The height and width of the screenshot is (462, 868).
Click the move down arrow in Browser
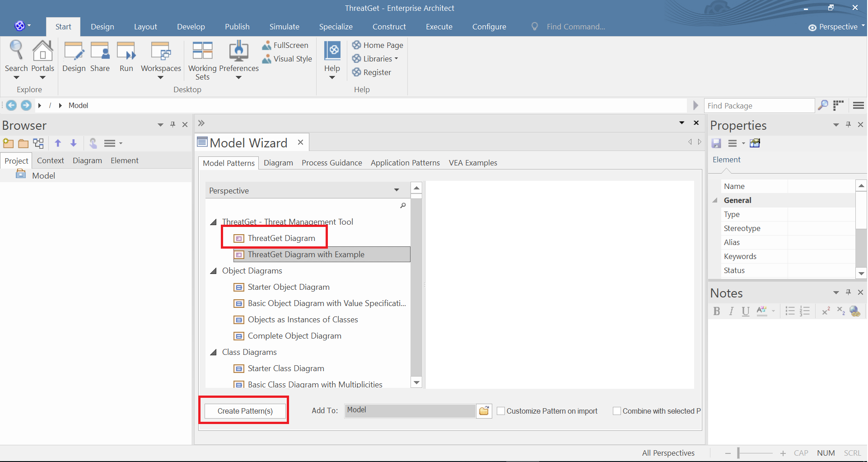coord(74,143)
